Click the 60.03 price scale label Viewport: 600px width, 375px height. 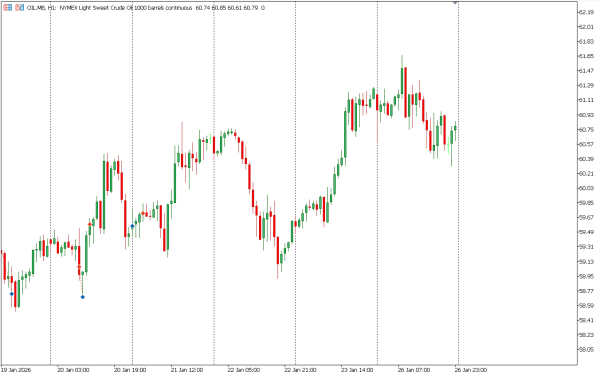[586, 188]
